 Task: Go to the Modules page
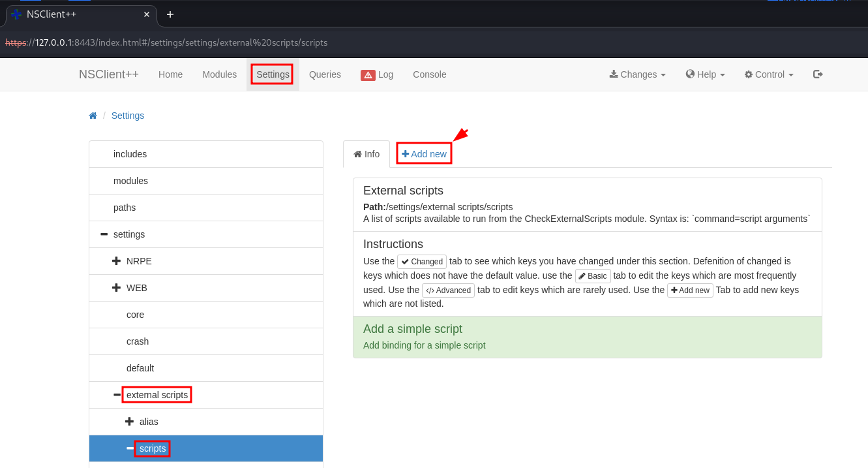click(219, 74)
